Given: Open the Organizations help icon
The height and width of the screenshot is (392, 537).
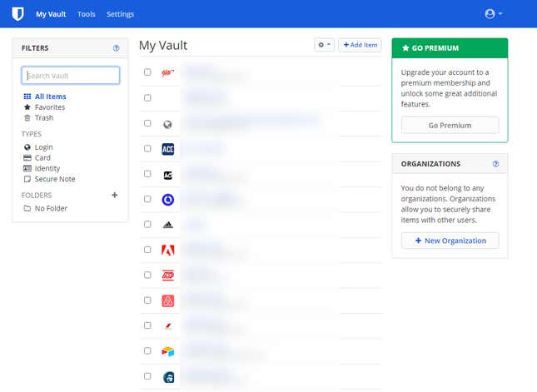Looking at the screenshot, I should coord(495,164).
